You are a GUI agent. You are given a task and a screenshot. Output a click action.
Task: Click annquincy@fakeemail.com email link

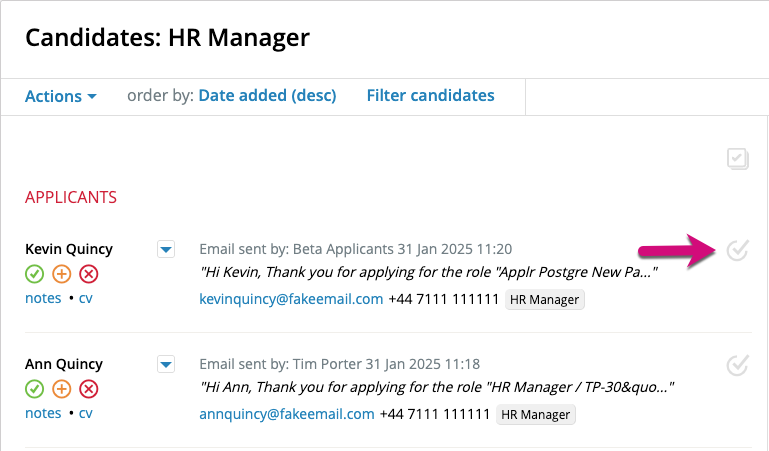coord(287,414)
